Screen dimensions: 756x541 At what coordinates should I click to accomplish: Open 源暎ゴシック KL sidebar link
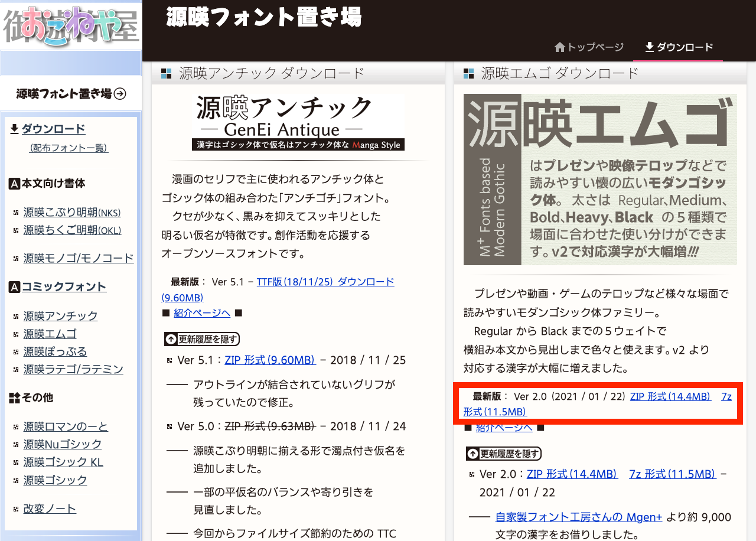(x=64, y=462)
